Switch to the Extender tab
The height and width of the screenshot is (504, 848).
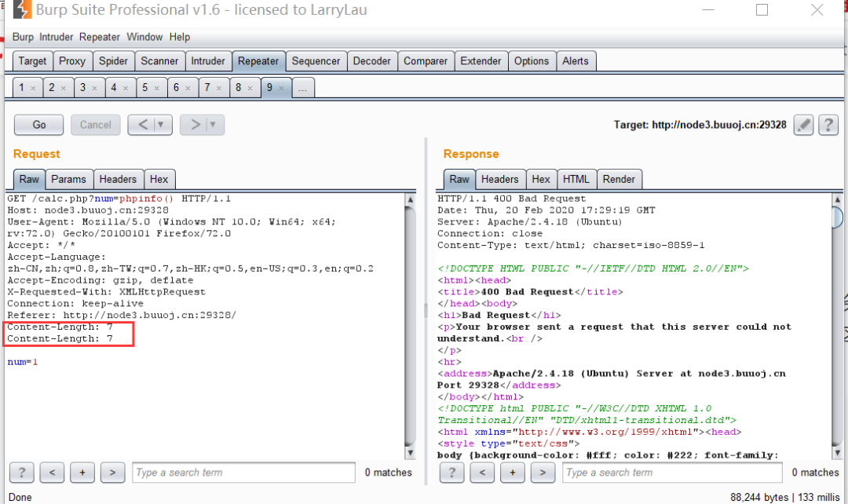click(481, 61)
